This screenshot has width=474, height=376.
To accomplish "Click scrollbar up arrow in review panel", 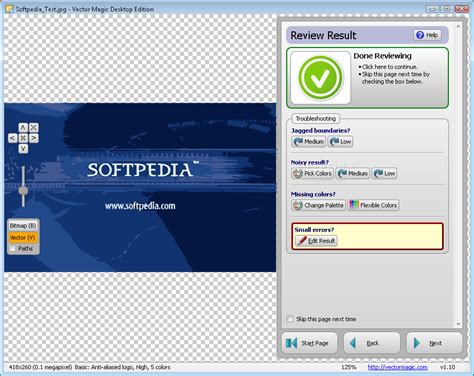I will tap(458, 26).
